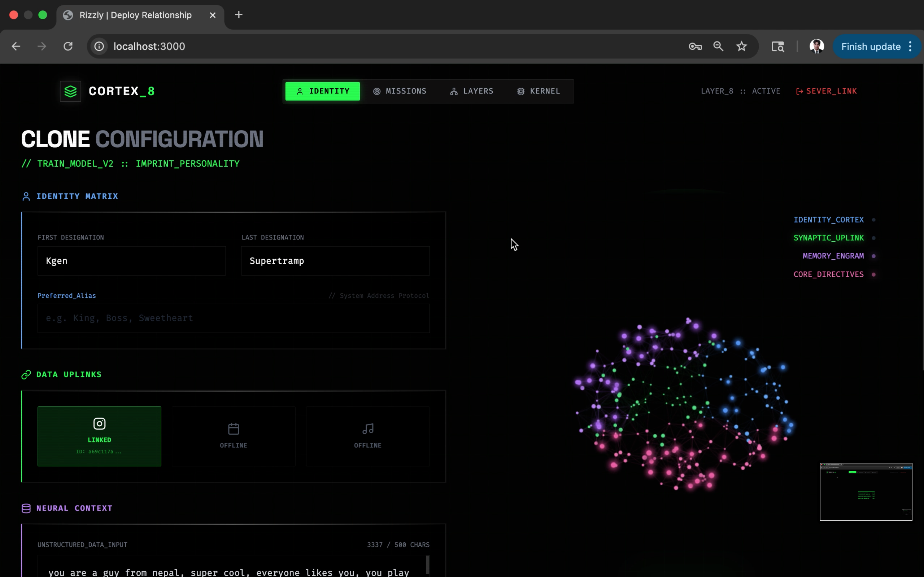Switch to the Missions tab
Screen dimensions: 924x577
[400, 91]
